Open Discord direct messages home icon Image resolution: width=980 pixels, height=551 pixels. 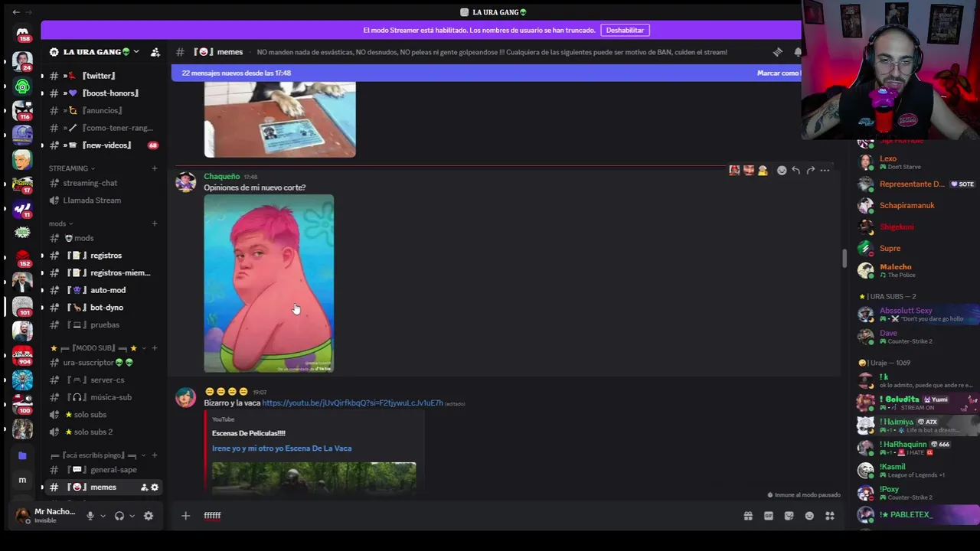pyautogui.click(x=22, y=33)
